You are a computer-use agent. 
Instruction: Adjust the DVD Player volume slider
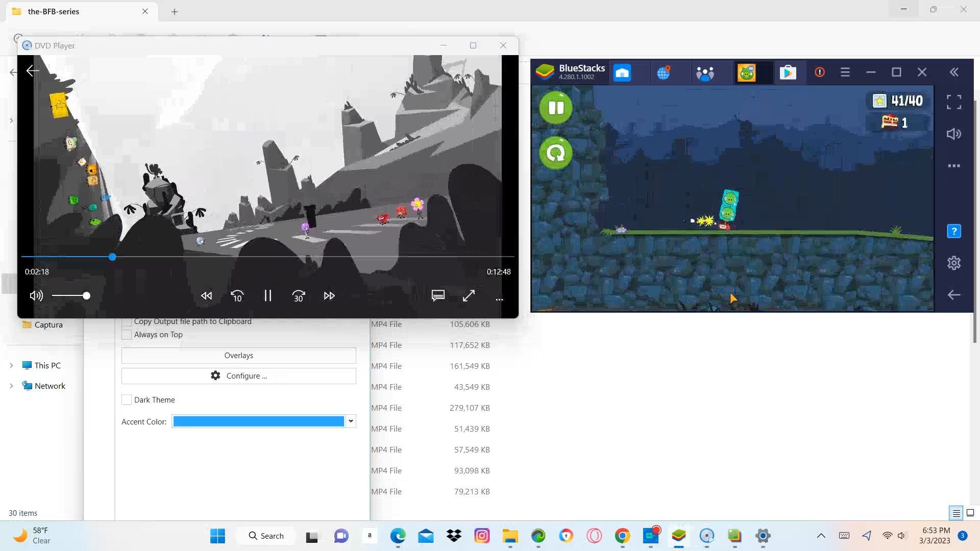coord(71,296)
